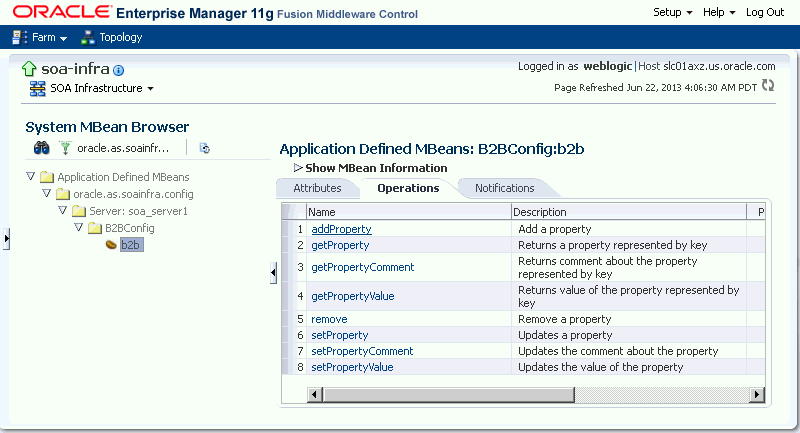The image size is (800, 433).
Task: Open the addProperty operation
Action: tap(341, 229)
